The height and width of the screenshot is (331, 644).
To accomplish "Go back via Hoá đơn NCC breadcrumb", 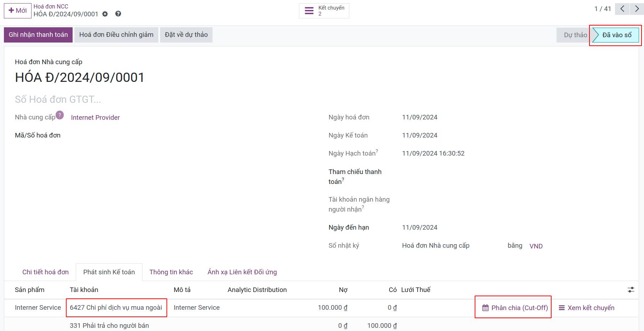I will tap(51, 6).
